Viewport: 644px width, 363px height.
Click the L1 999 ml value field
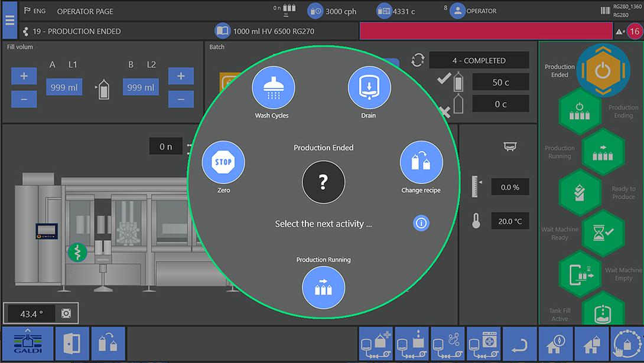[x=64, y=87]
